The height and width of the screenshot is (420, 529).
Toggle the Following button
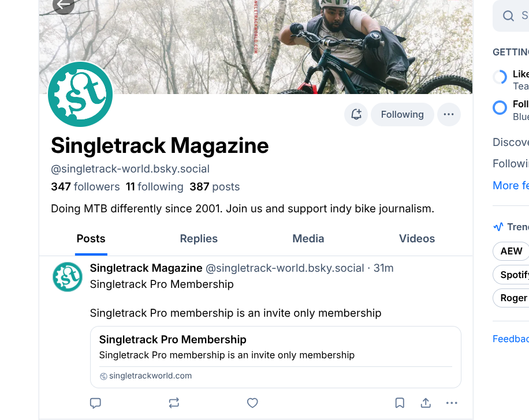click(x=402, y=114)
